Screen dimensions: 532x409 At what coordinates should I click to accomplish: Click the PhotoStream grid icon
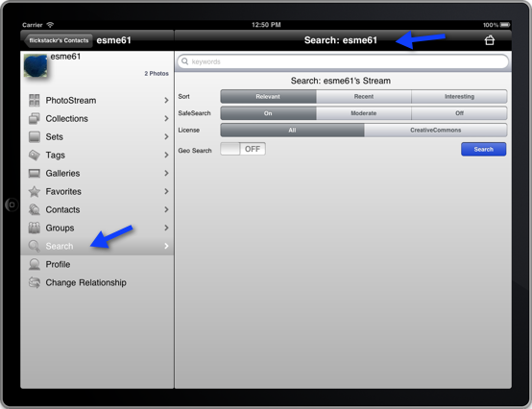pyautogui.click(x=35, y=101)
